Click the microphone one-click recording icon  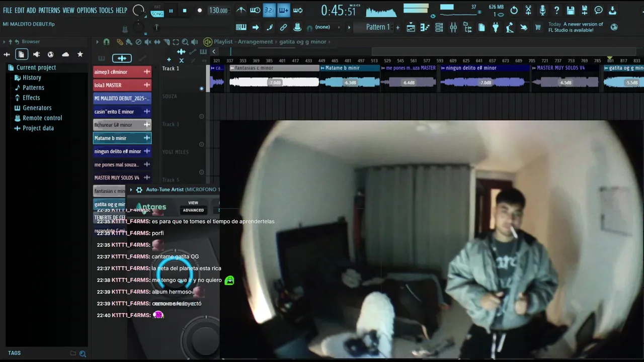pos(542,10)
